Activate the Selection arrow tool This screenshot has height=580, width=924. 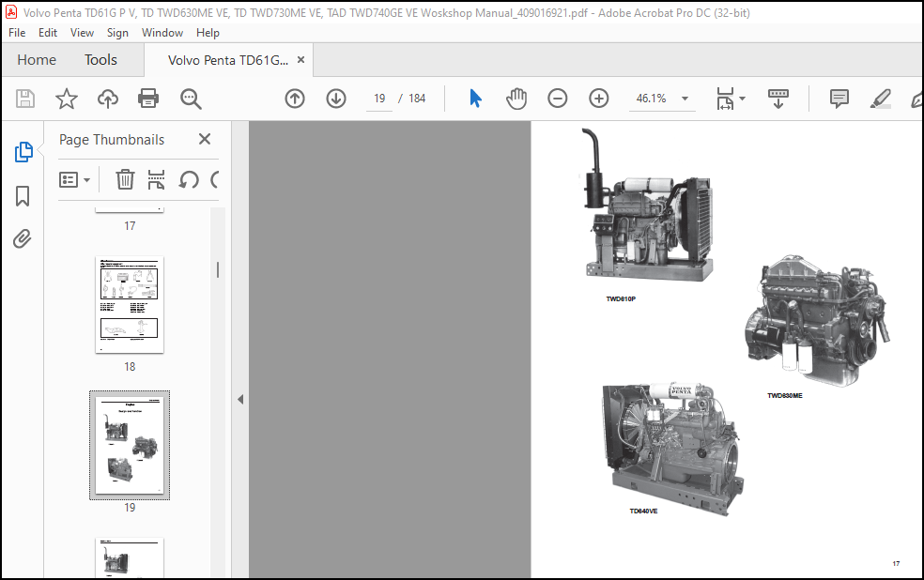475,99
